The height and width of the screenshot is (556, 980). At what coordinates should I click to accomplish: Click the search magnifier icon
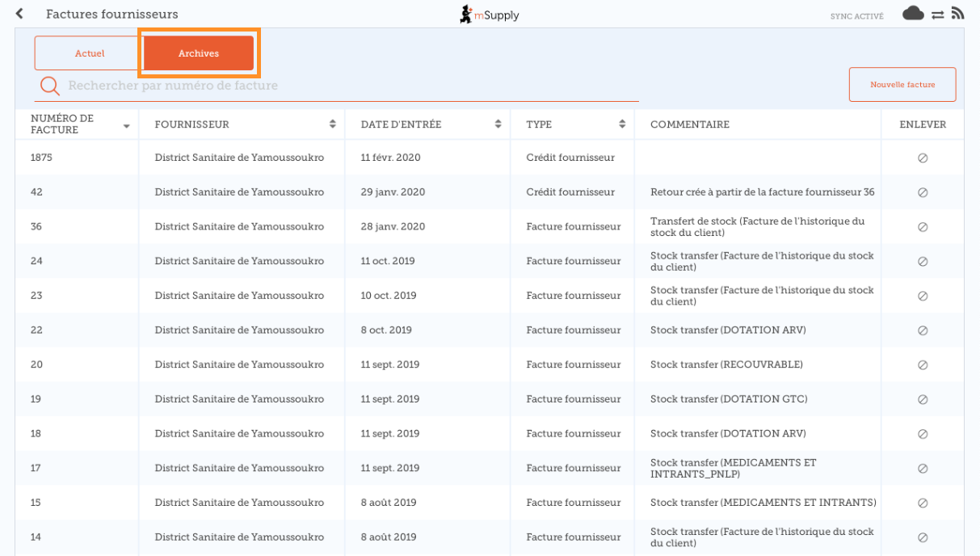pos(50,86)
